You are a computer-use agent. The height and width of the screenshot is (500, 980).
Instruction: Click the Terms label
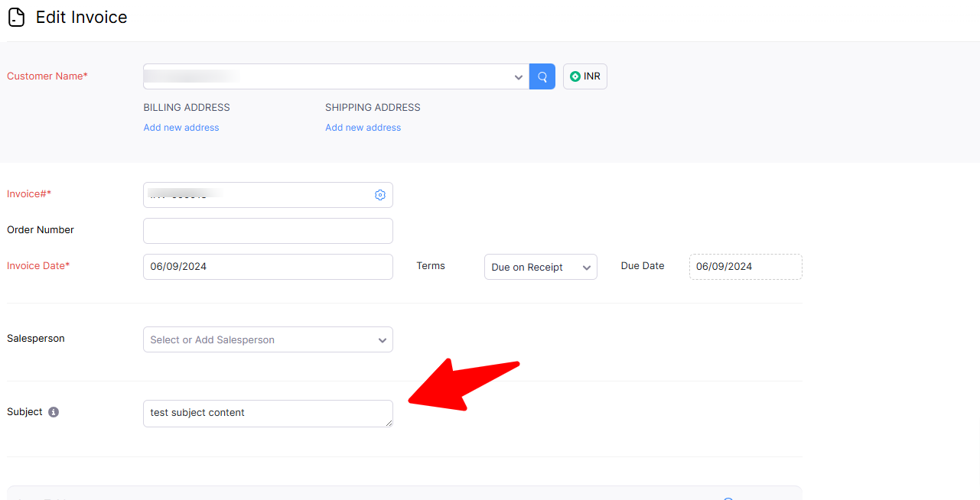click(x=431, y=266)
